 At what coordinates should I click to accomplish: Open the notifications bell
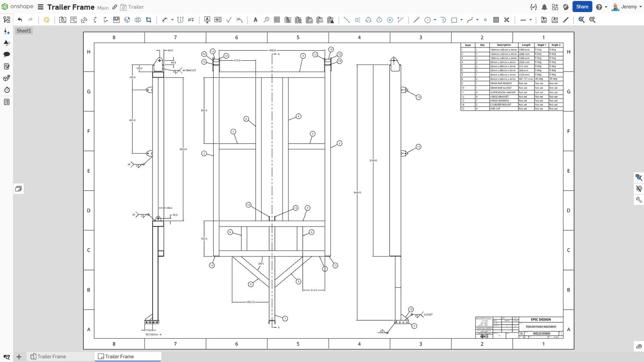pyautogui.click(x=544, y=7)
